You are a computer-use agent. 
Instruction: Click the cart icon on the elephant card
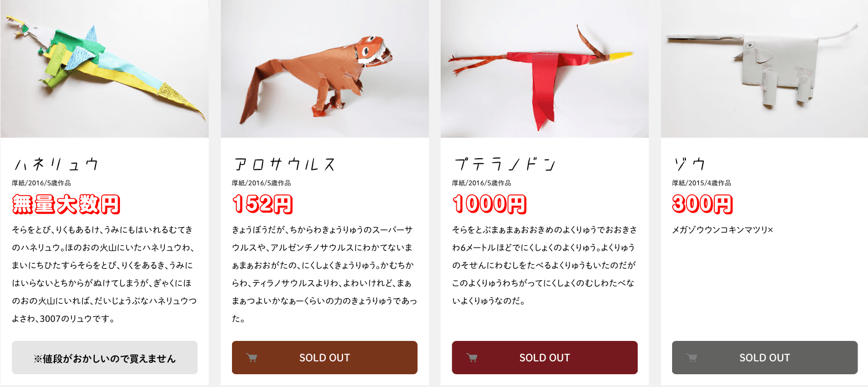pos(692,358)
